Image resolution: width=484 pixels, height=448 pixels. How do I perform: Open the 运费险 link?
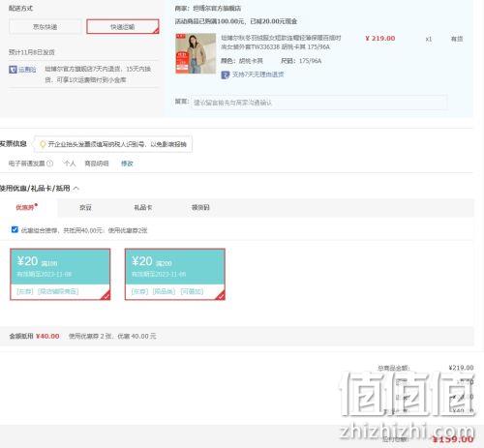(x=27, y=70)
